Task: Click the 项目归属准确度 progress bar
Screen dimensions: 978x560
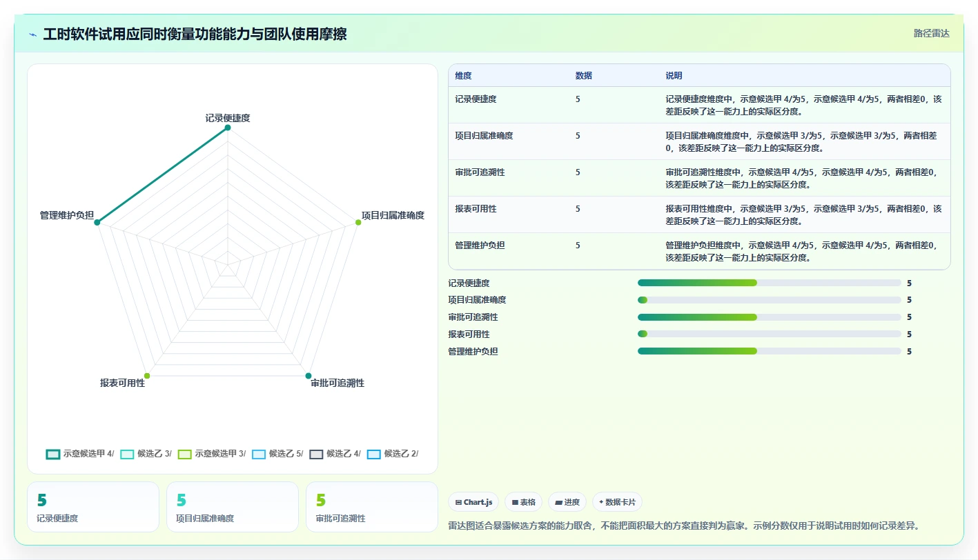Action: 770,300
